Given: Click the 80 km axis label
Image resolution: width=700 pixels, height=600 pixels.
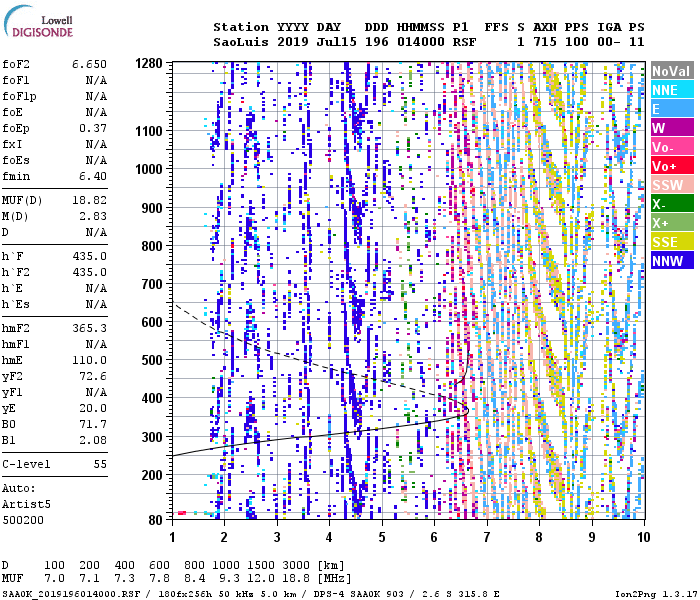Looking at the screenshot, I should click(155, 520).
